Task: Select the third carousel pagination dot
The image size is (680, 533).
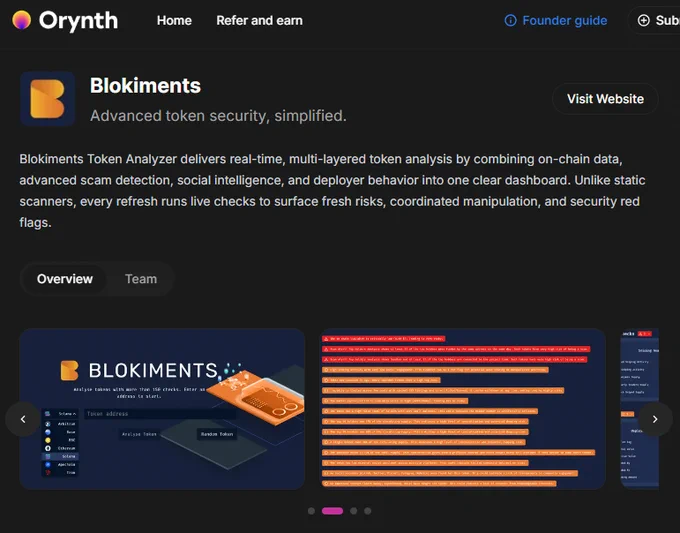Action: 353,511
